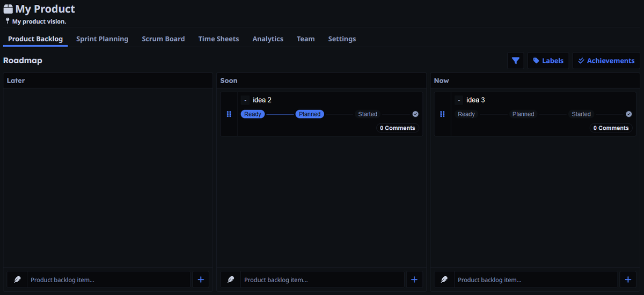Open the Analytics tab
The image size is (644, 295).
coord(268,39)
